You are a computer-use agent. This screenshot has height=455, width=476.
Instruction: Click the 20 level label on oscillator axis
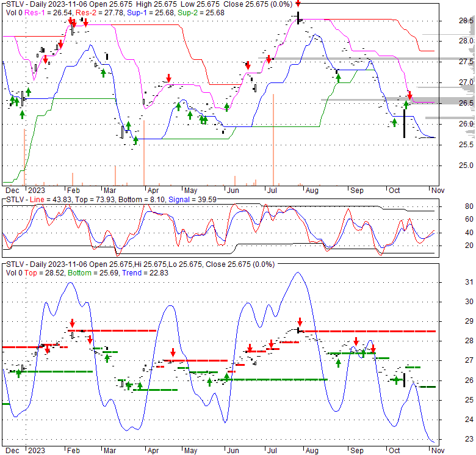coord(469,246)
